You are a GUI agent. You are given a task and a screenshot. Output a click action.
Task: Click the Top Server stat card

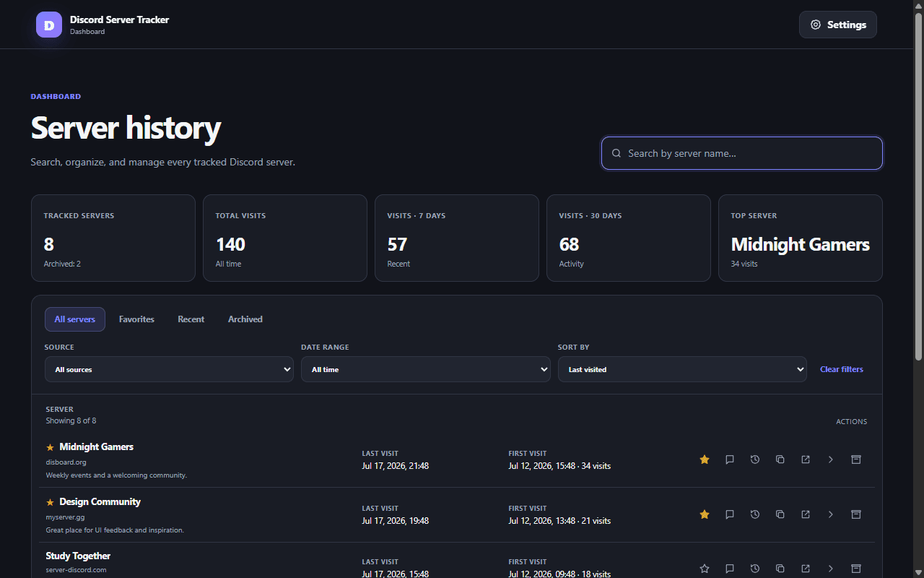801,238
